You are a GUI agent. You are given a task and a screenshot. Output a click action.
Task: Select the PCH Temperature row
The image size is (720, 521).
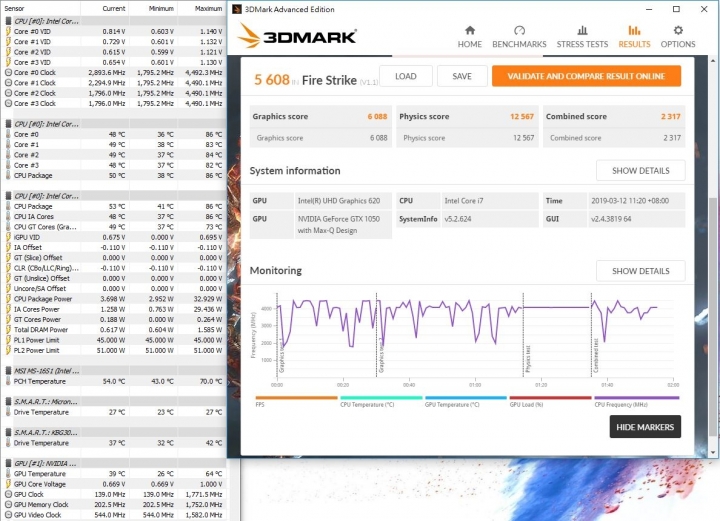[113, 381]
